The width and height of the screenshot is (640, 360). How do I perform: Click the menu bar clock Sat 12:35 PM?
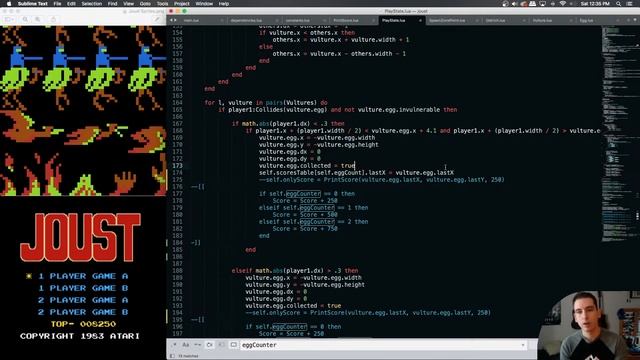(x=595, y=4)
